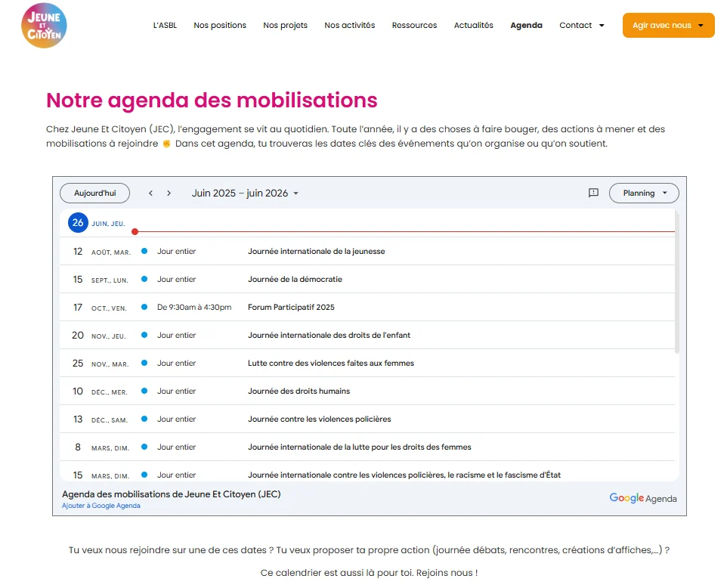Screen dimensions: 727x588
Task: Open the calendar feedback icon
Action: pyautogui.click(x=593, y=193)
